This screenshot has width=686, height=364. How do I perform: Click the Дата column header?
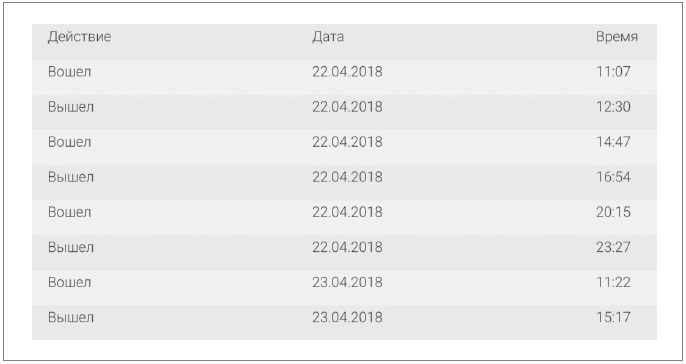[328, 37]
